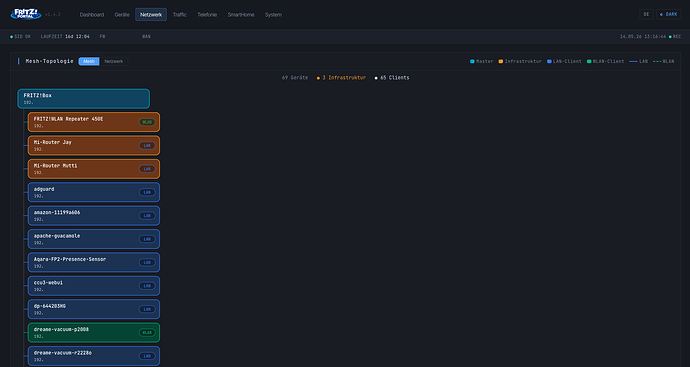
Task: Click the 3 Infrastruktur counter
Action: 341,77
